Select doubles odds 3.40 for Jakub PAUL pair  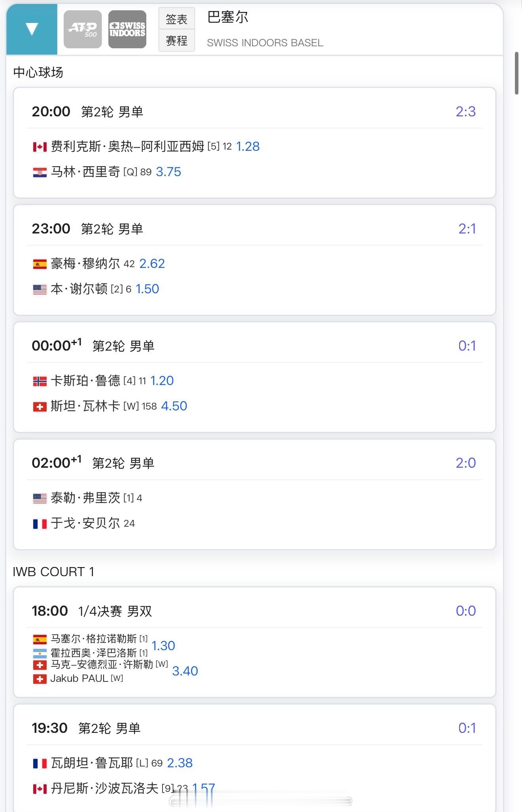point(185,671)
